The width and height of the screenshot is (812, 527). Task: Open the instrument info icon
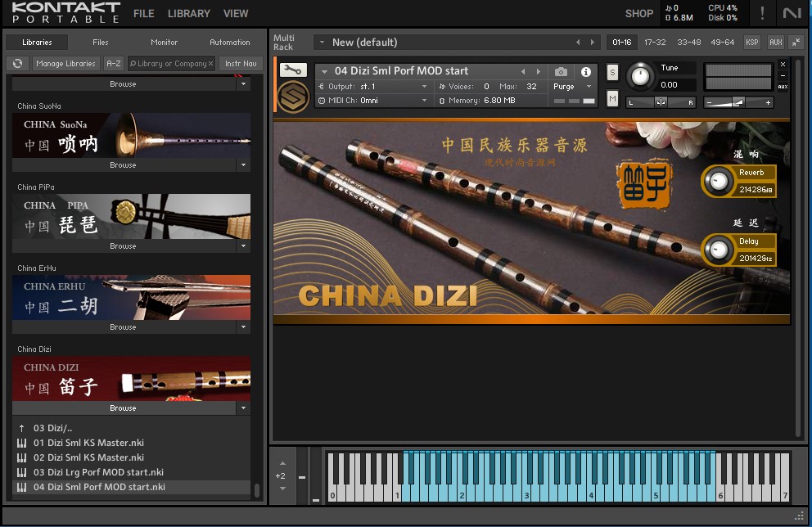click(x=586, y=71)
